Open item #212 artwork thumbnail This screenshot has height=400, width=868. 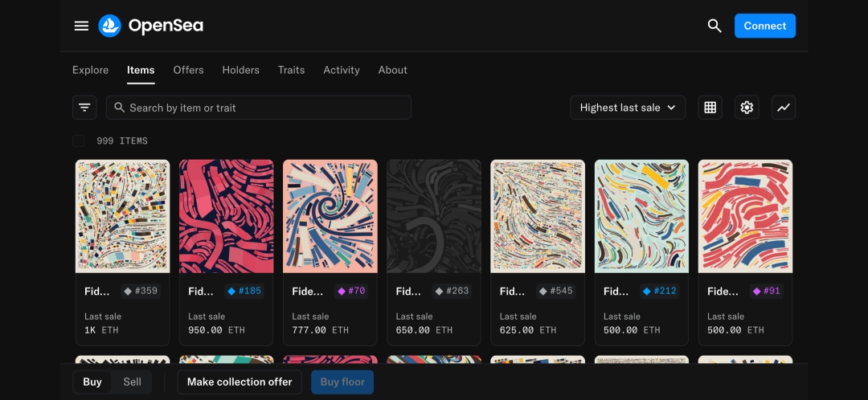tap(641, 216)
